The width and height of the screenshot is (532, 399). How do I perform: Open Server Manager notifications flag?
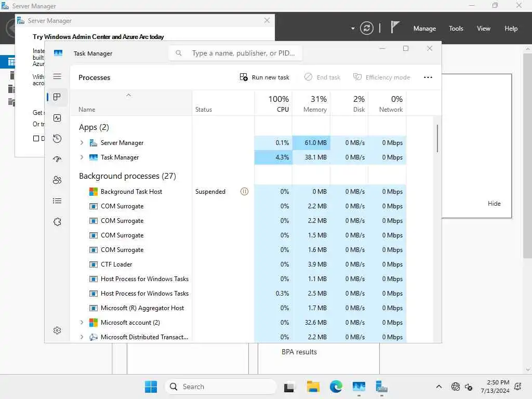pyautogui.click(x=395, y=28)
